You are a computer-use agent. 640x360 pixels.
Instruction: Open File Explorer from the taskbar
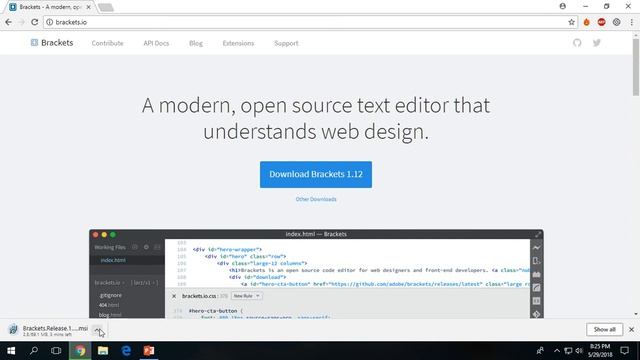103,351
